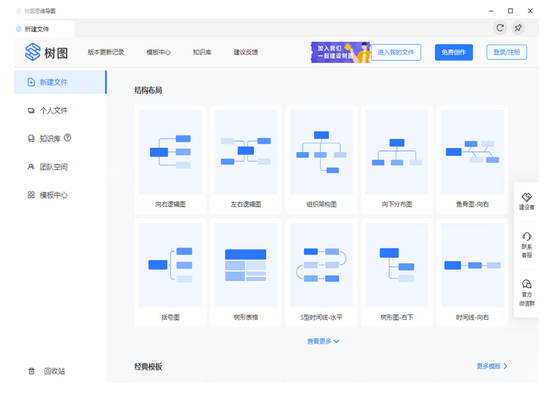Click the 树图 logo icon
Screen dimensions: 557x399
[x=32, y=52]
